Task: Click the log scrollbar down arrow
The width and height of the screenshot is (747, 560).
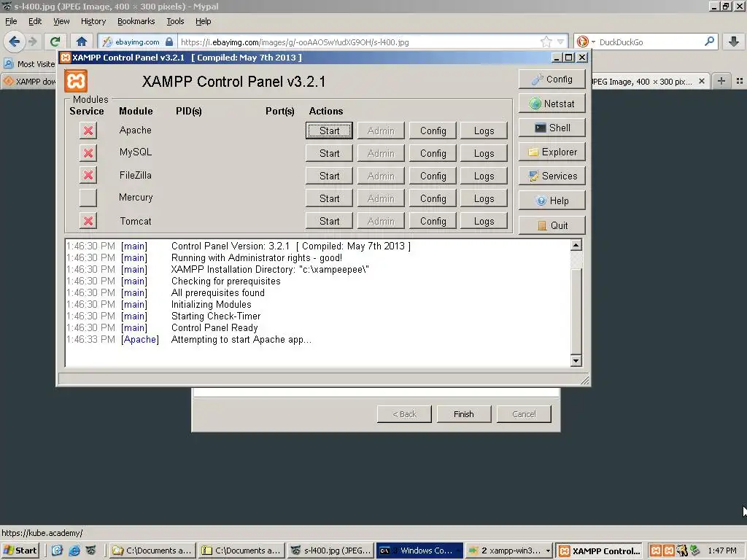Action: 576,360
